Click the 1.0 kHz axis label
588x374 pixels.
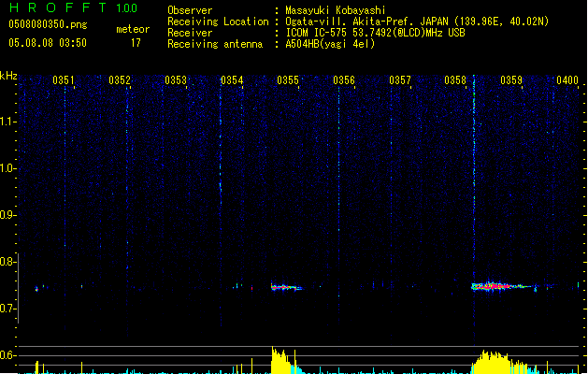tap(8, 168)
